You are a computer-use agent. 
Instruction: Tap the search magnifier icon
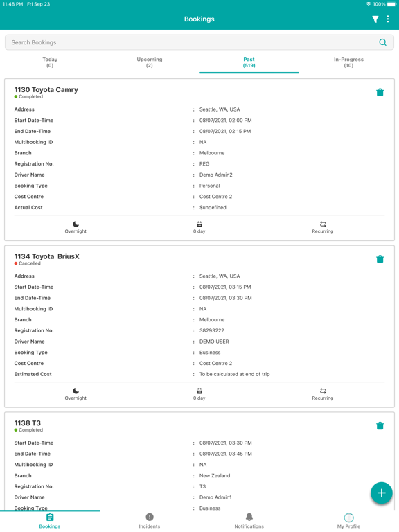pyautogui.click(x=382, y=42)
